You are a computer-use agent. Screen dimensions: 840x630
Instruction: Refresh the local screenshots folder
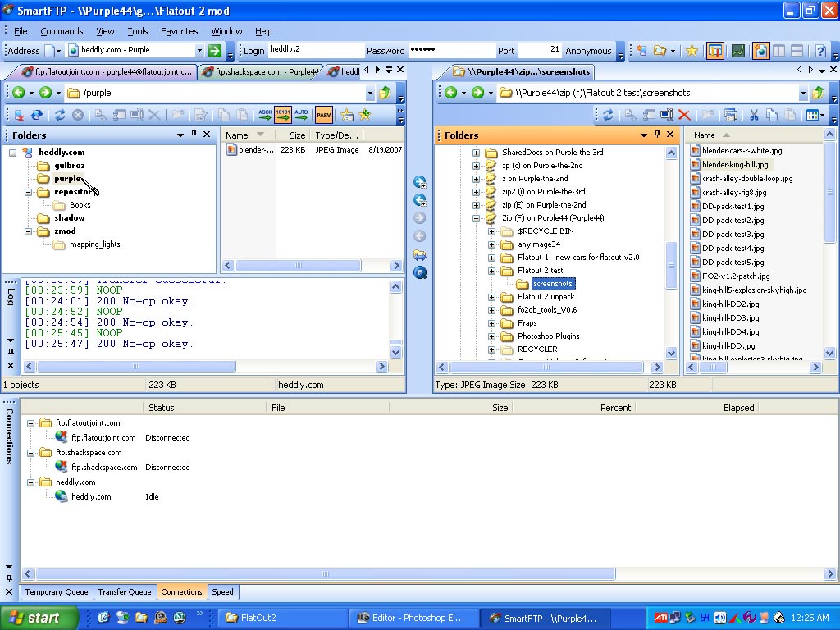coord(608,115)
